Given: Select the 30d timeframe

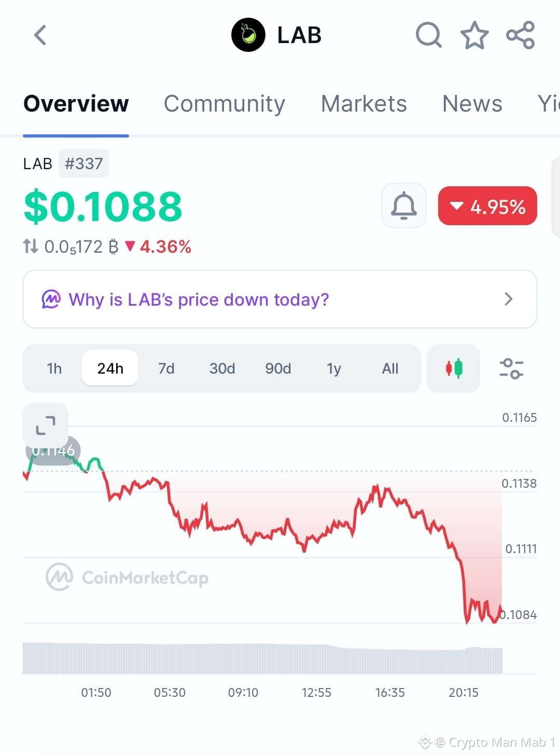Looking at the screenshot, I should (x=222, y=368).
